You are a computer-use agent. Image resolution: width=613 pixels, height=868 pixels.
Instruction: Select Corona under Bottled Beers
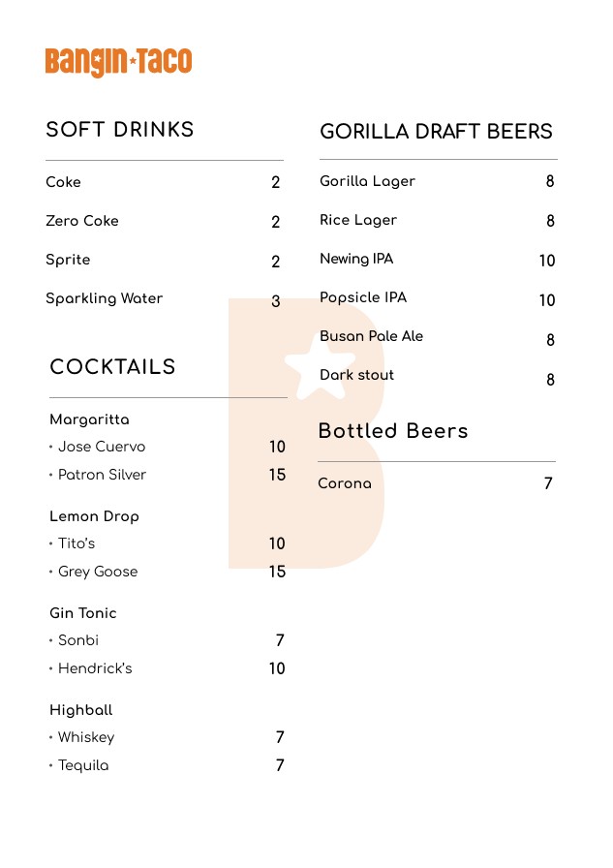pos(345,483)
